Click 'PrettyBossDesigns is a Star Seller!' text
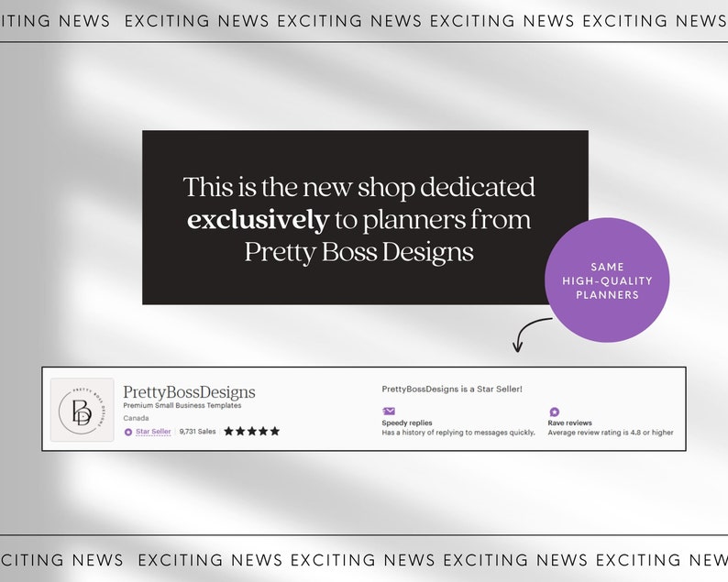Screen dimensions: 728x582 [452, 389]
